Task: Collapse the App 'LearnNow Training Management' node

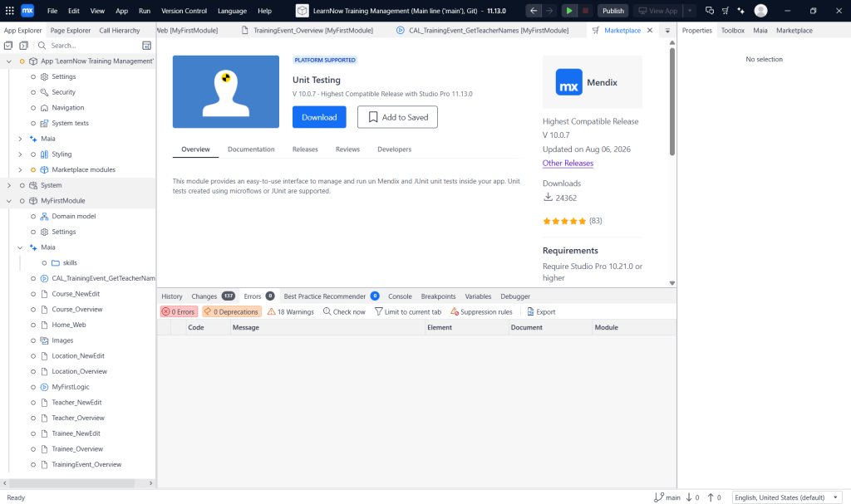Action: [8, 61]
